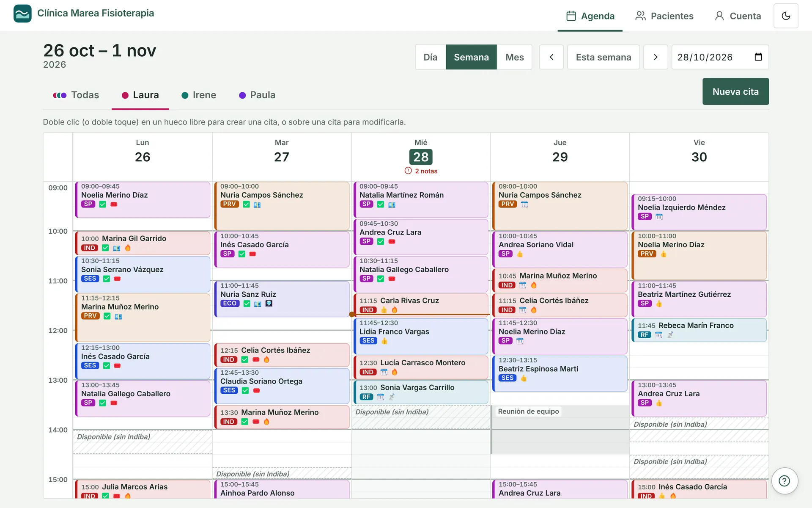The image size is (812, 508).
Task: Go to the previous week with left chevron
Action: coord(551,57)
